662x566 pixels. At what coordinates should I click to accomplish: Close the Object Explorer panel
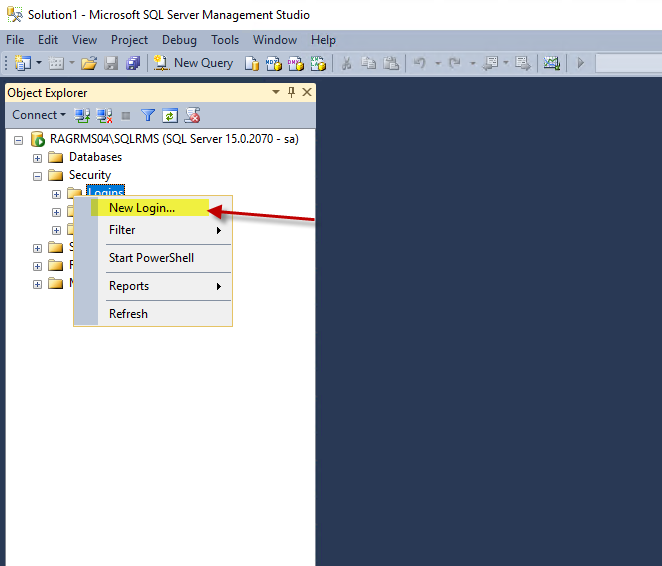(307, 92)
